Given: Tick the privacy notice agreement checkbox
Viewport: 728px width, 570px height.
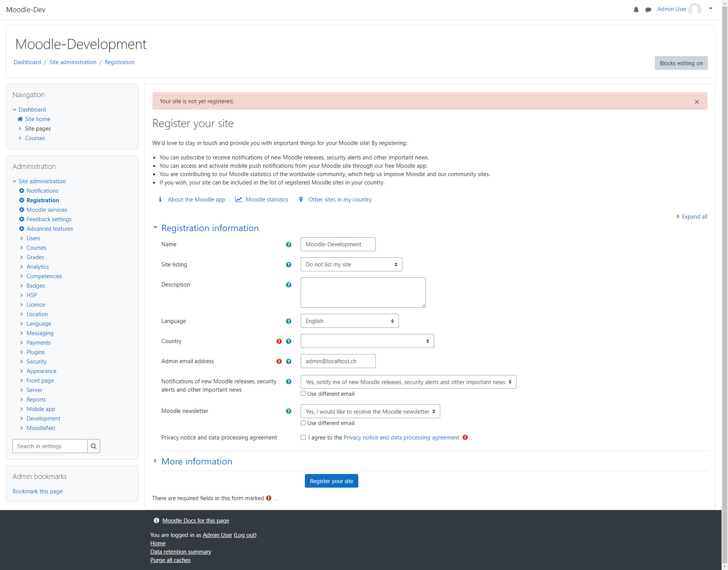Looking at the screenshot, I should coord(303,438).
